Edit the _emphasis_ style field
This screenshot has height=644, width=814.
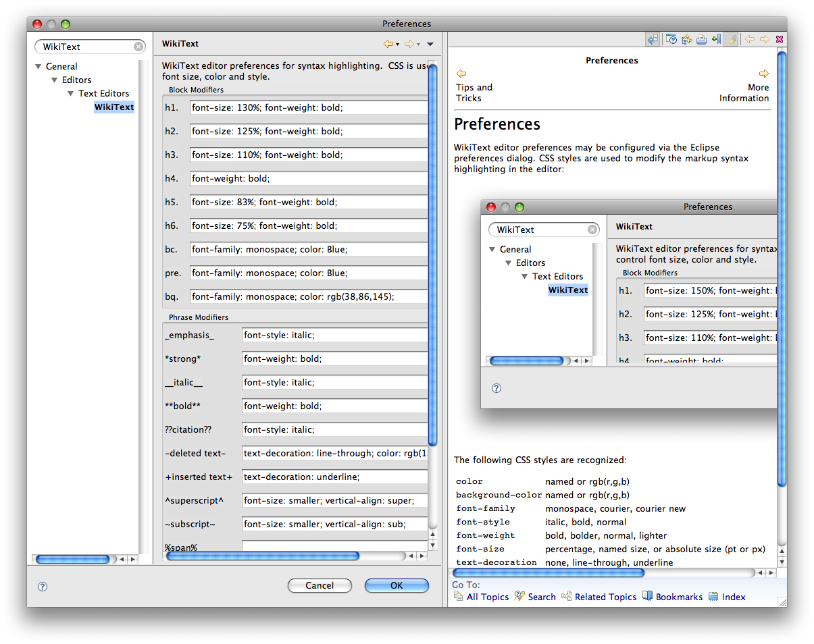coord(335,335)
